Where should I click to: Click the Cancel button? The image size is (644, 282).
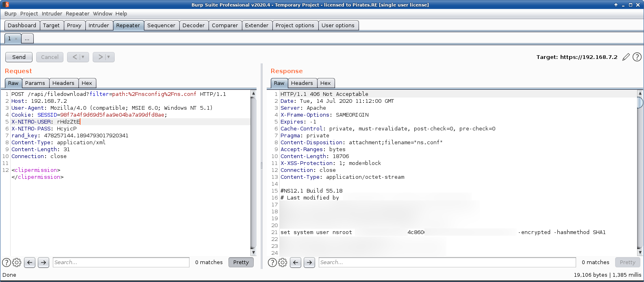[x=50, y=57]
